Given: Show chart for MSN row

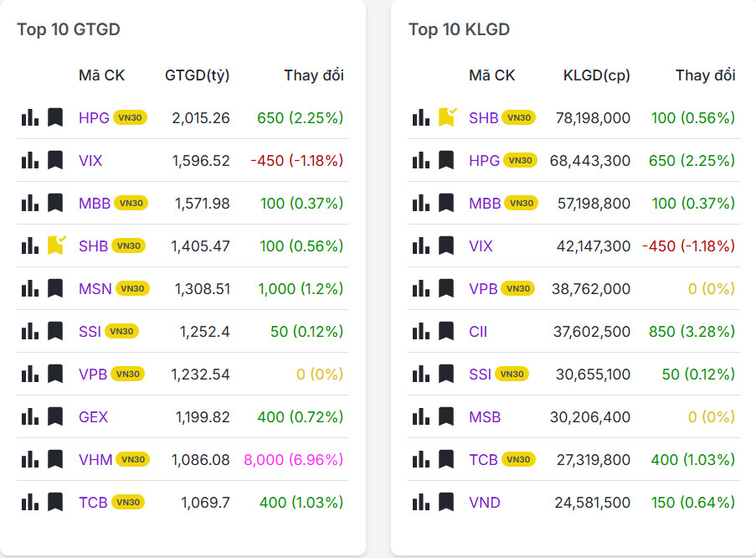Looking at the screenshot, I should click(30, 288).
